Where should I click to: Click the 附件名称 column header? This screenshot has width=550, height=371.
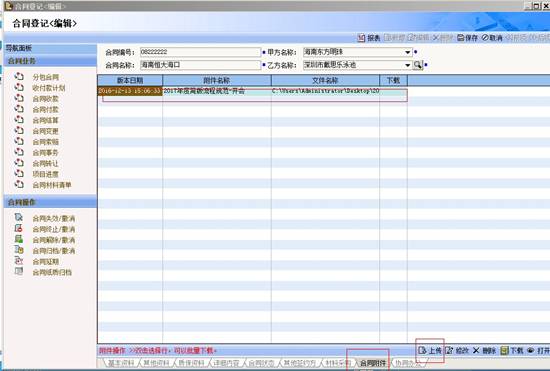217,80
